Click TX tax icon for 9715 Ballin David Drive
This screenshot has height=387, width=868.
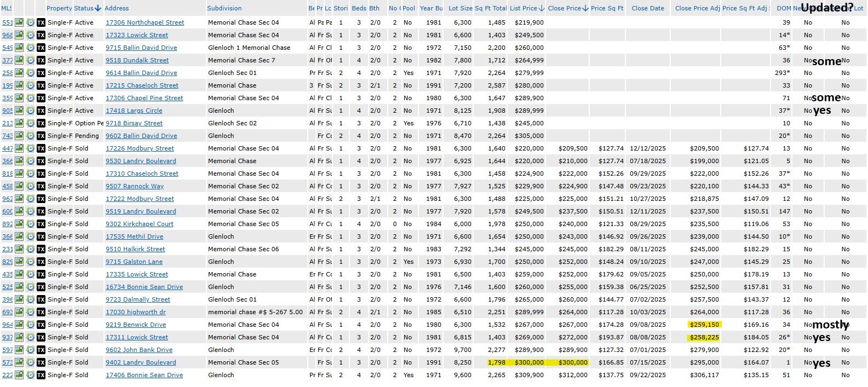(41, 48)
